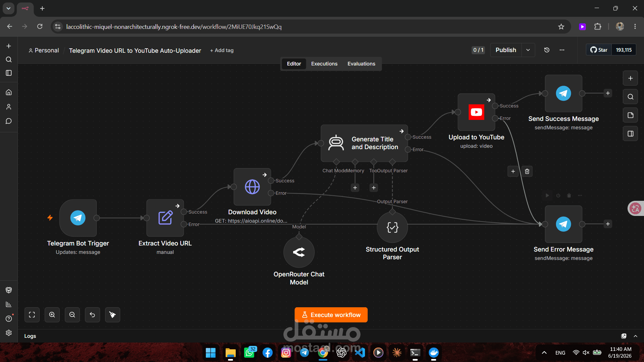
Task: Open the Extract Video URL node
Action: click(x=165, y=218)
